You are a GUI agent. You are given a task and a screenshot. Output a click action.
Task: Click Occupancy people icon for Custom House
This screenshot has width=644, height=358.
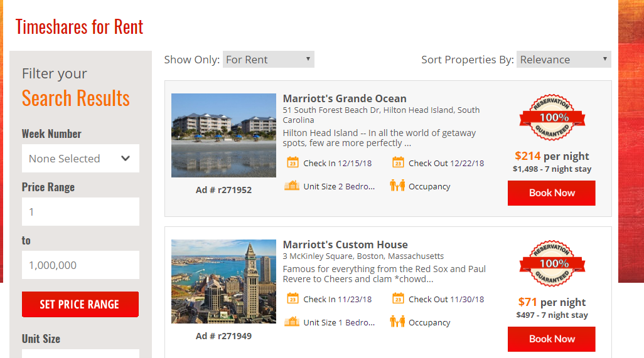(397, 322)
